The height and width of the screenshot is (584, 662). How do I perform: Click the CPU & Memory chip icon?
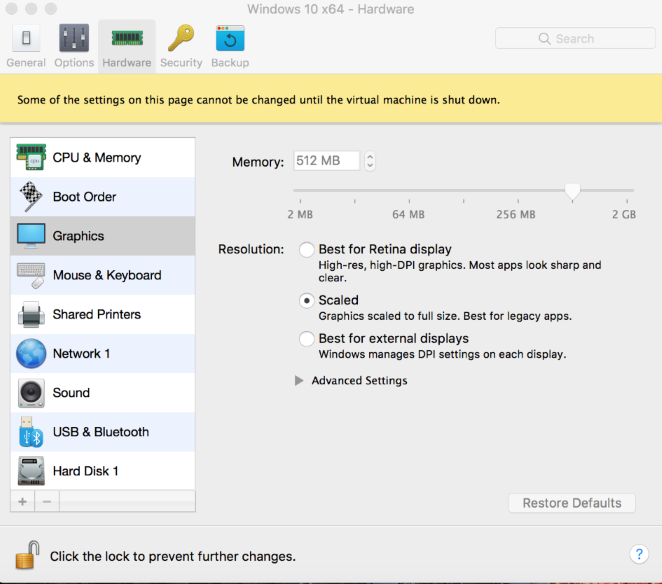tap(31, 158)
